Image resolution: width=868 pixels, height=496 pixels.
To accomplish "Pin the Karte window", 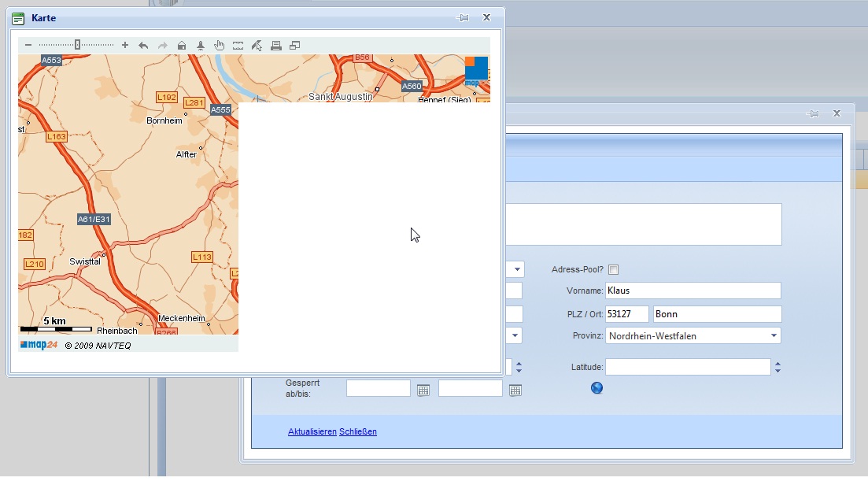I will (463, 17).
